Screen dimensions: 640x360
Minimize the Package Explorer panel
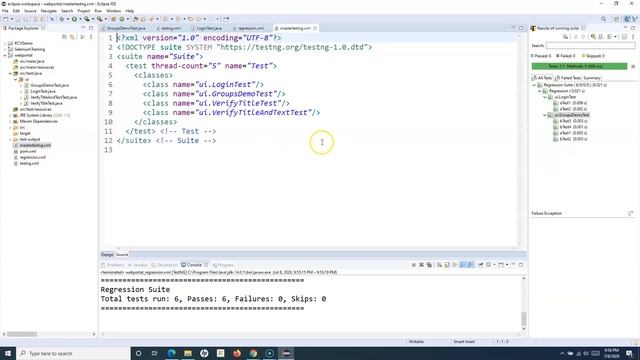pos(83,28)
